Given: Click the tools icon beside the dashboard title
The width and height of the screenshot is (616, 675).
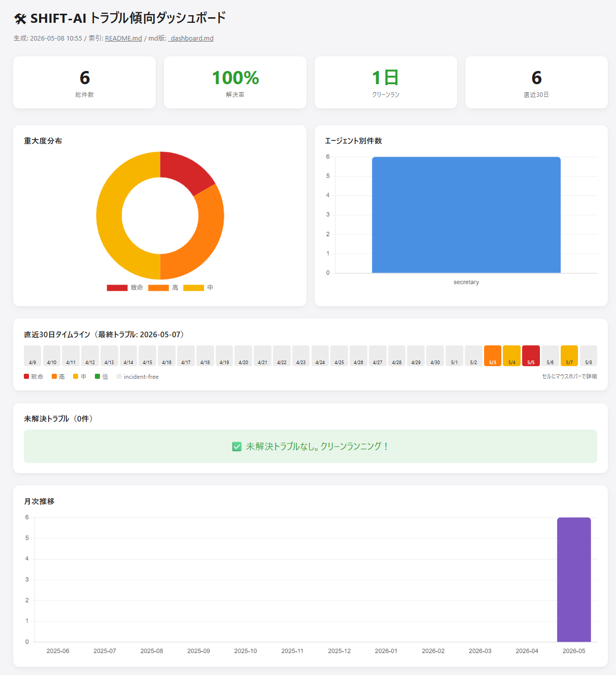Looking at the screenshot, I should [20, 19].
